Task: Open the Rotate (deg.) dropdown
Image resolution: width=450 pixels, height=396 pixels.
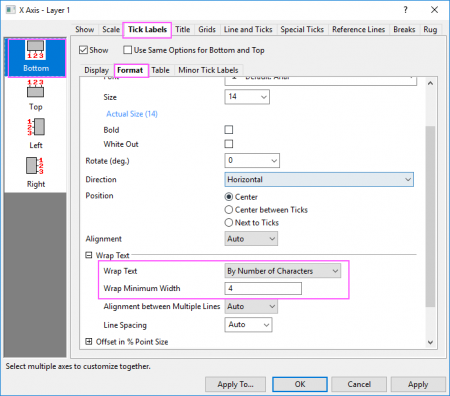Action: click(252, 161)
